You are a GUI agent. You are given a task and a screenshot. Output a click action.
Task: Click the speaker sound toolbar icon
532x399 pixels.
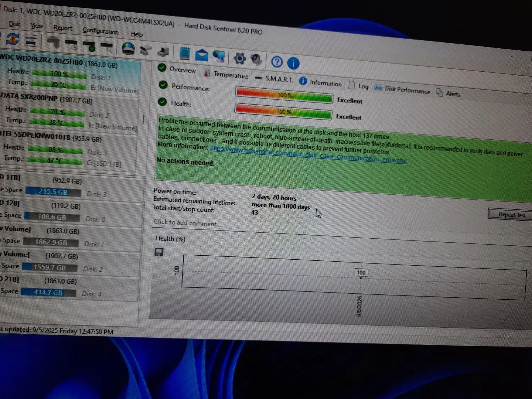click(256, 60)
